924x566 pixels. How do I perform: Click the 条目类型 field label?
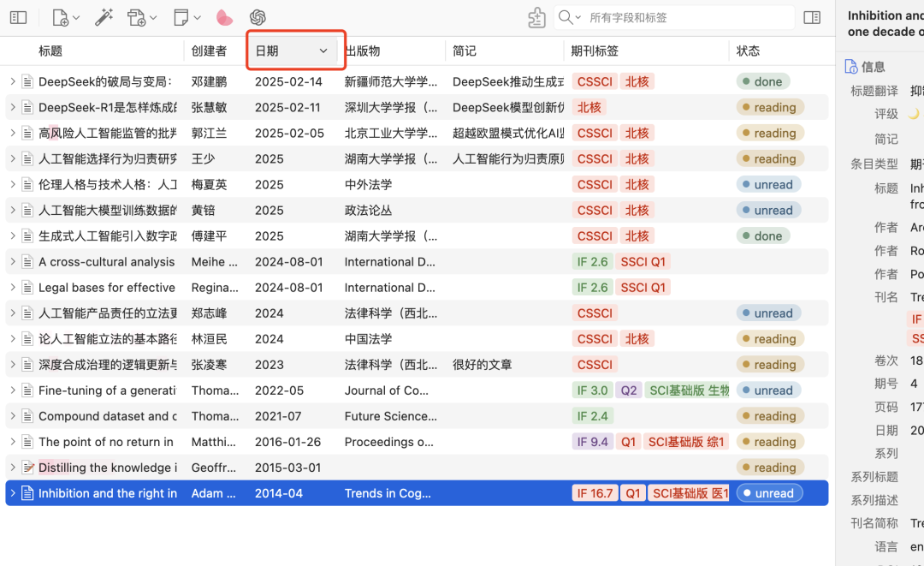point(874,164)
